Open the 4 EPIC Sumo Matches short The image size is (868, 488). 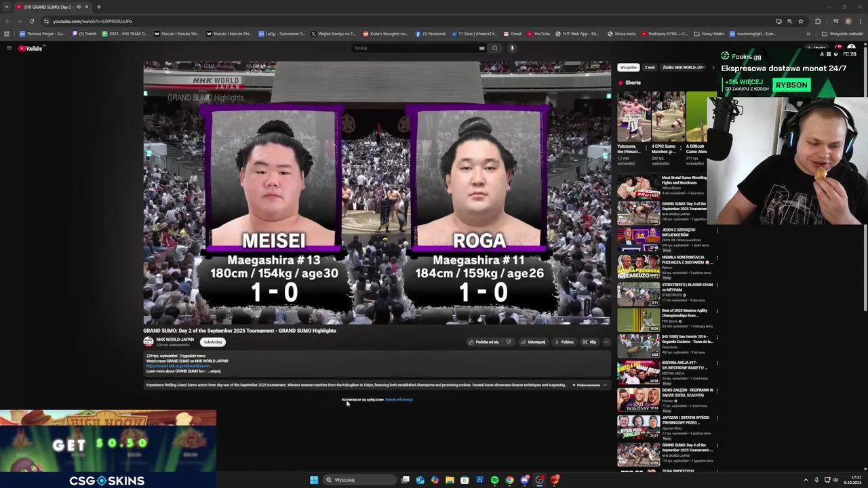click(x=668, y=117)
